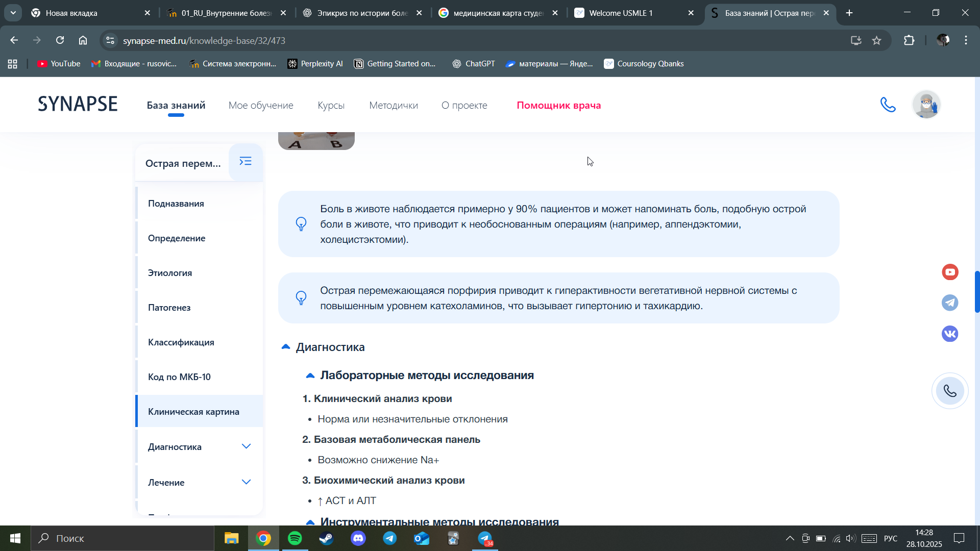
Task: Open the Chrome extensions puzzle icon
Action: (x=909, y=41)
